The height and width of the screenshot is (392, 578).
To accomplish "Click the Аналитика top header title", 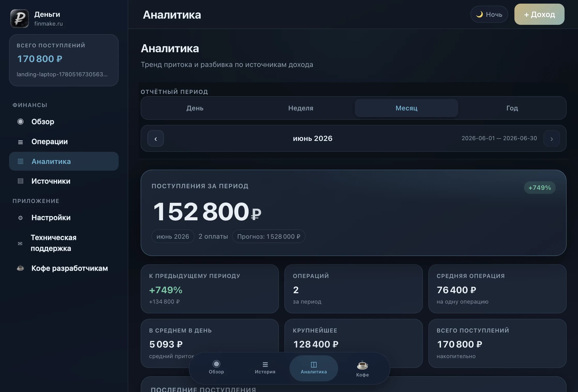I will coord(172,15).
